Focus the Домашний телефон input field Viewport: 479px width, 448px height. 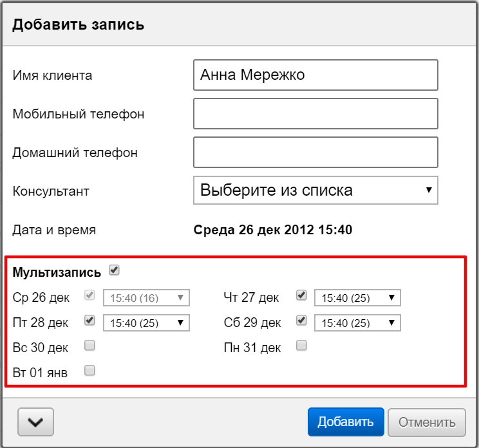[x=315, y=153]
